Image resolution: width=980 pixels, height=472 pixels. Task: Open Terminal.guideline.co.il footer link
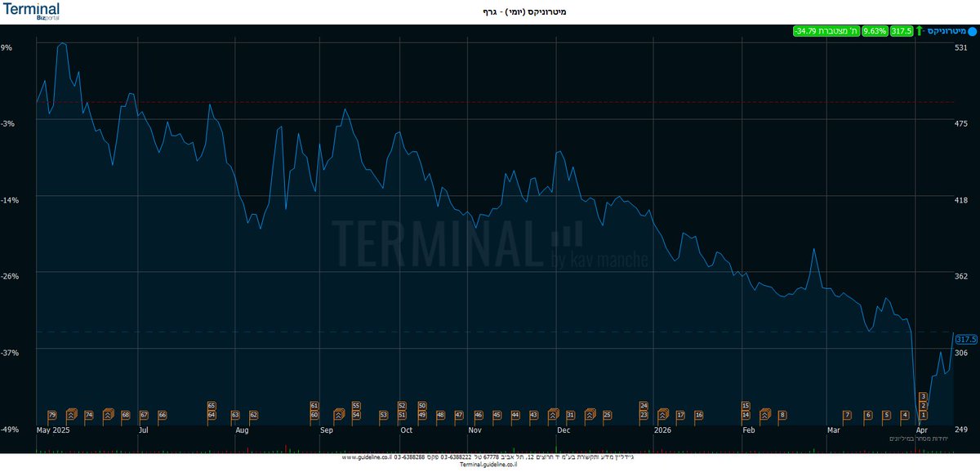[490, 464]
